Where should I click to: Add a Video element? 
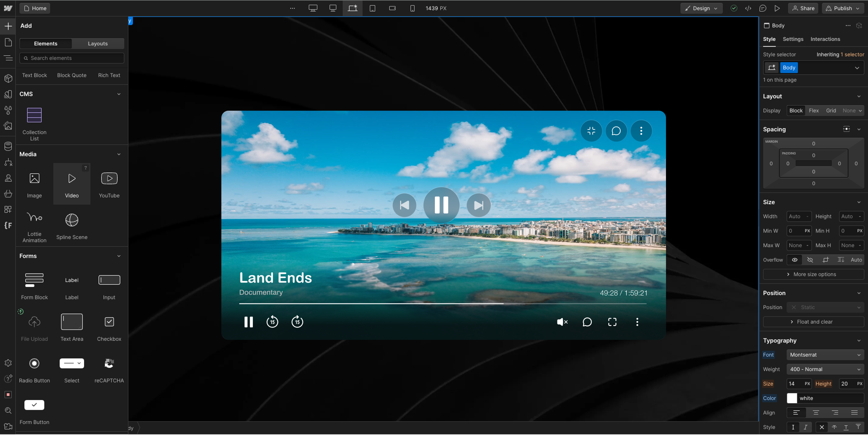coord(72,184)
